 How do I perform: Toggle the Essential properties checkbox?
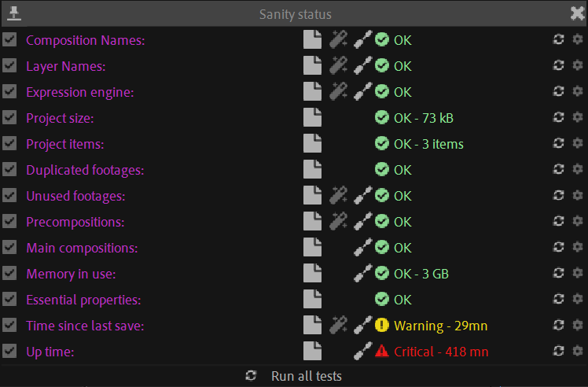click(x=9, y=300)
